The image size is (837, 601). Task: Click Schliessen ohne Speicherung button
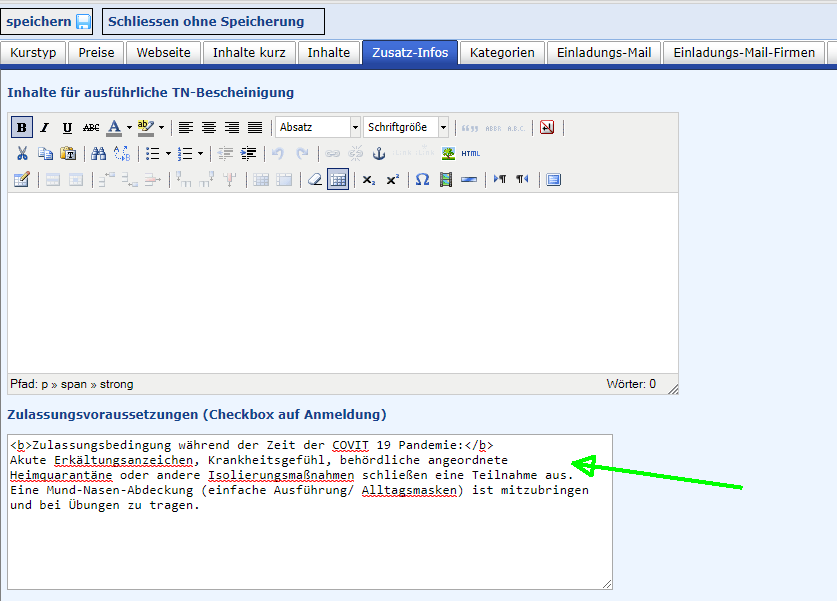point(213,21)
